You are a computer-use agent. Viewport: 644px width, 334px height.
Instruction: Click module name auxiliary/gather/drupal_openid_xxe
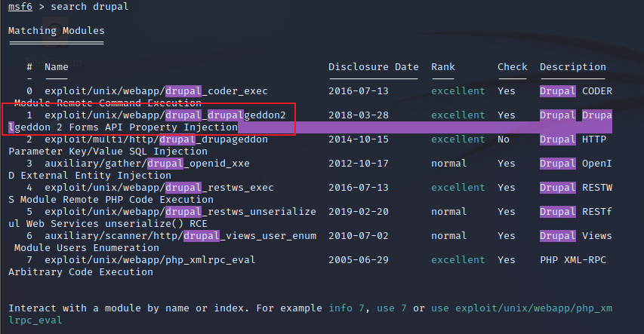click(x=147, y=164)
